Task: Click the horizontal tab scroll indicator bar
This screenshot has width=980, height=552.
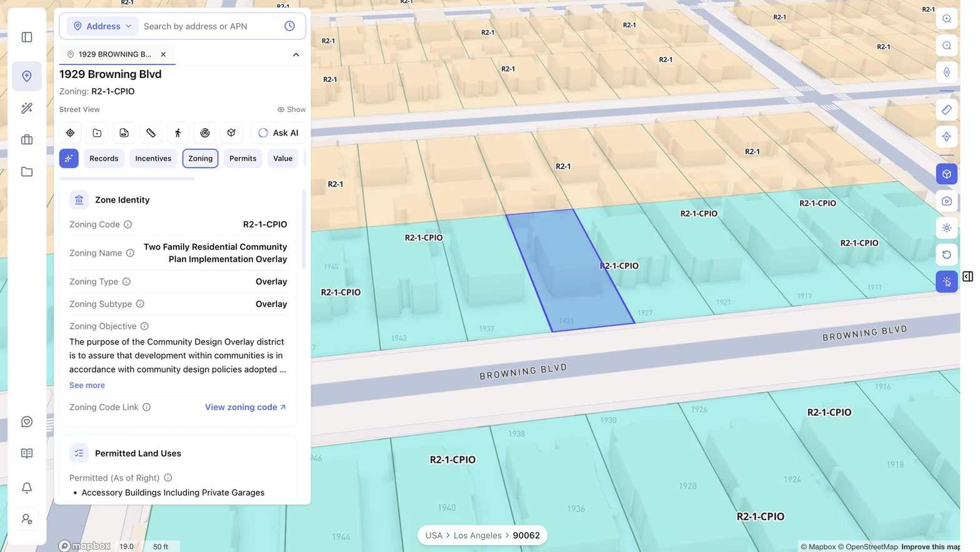Action: click(x=127, y=179)
